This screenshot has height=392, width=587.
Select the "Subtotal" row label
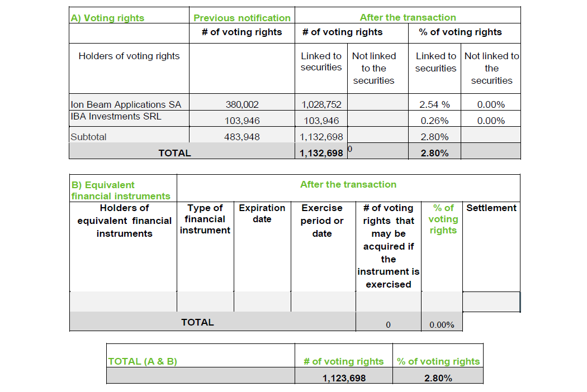(88, 137)
